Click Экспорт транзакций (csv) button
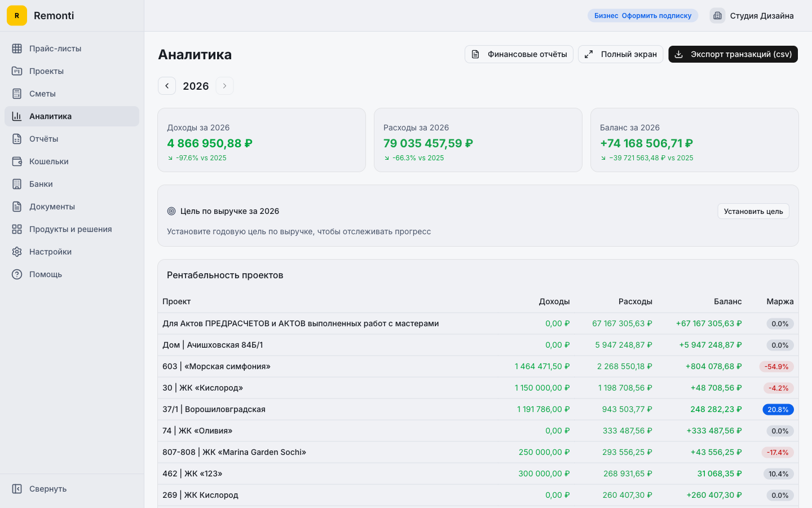The width and height of the screenshot is (812, 508). (x=732, y=54)
